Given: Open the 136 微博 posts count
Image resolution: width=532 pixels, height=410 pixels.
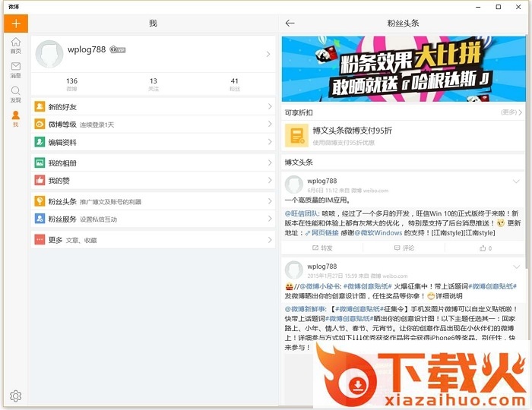Looking at the screenshot, I should click(71, 84).
